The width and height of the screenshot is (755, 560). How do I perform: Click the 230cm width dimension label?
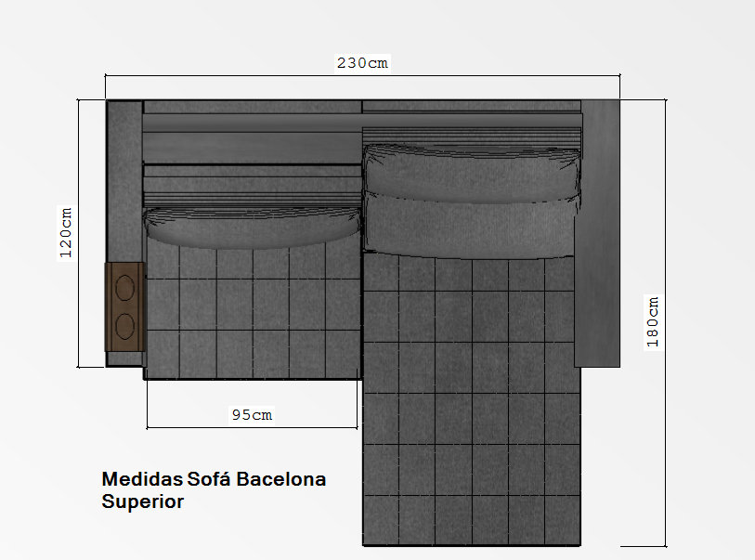[x=362, y=63]
